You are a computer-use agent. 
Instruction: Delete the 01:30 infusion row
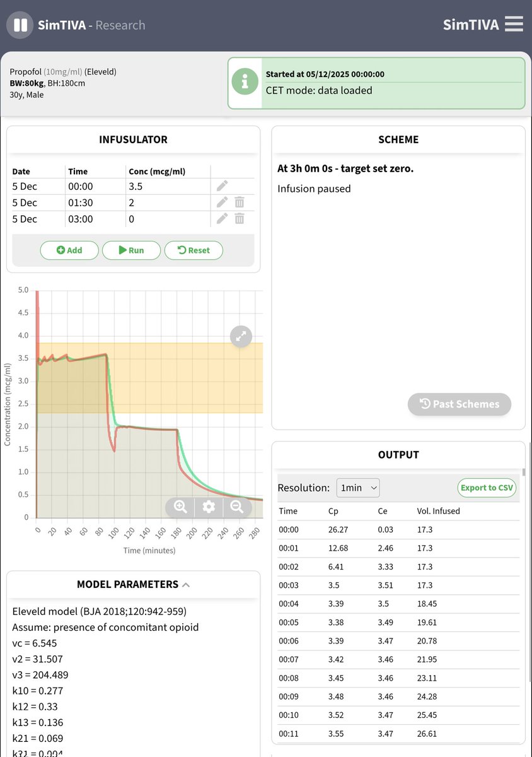(x=240, y=202)
